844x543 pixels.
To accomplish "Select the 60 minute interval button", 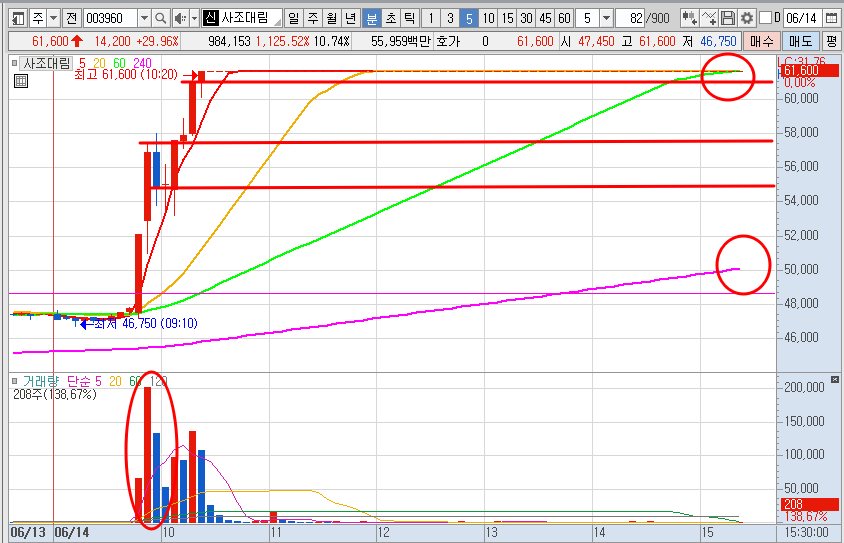I will 564,18.
